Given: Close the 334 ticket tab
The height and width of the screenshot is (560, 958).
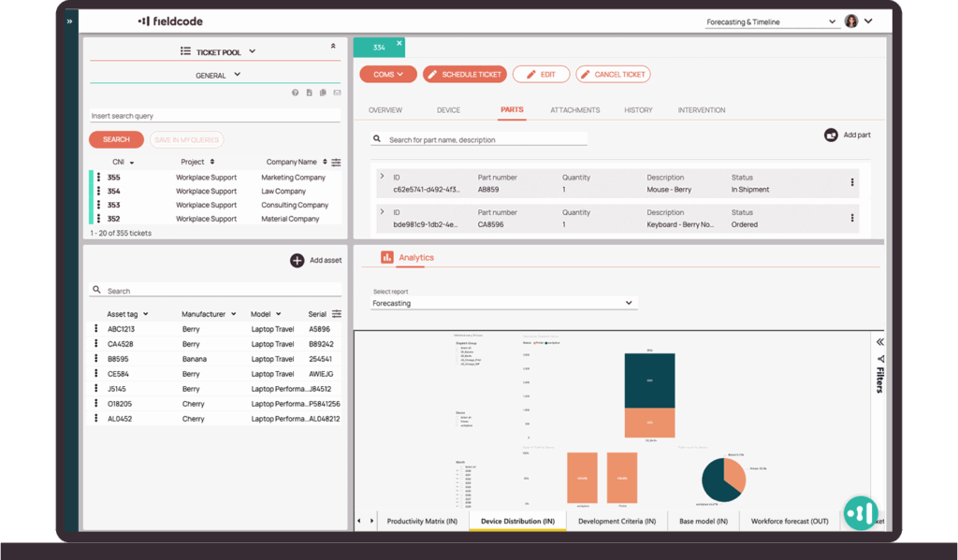Looking at the screenshot, I should coord(399,43).
